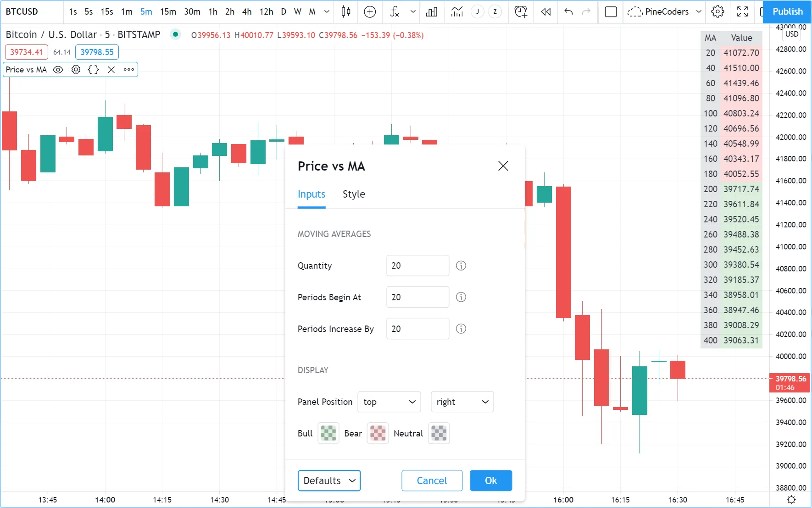The width and height of the screenshot is (812, 508).
Task: Enter fullscreen mode
Action: coord(742,12)
